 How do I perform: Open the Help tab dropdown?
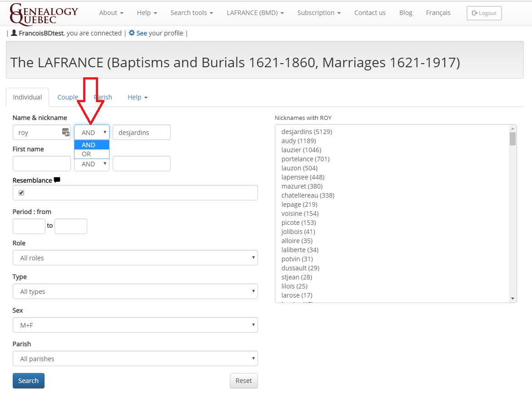coord(137,97)
